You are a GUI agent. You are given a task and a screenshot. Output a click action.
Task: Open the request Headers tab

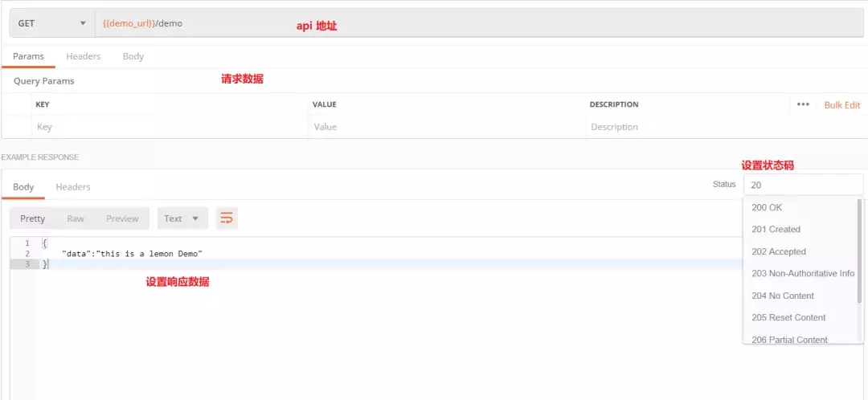(x=83, y=56)
